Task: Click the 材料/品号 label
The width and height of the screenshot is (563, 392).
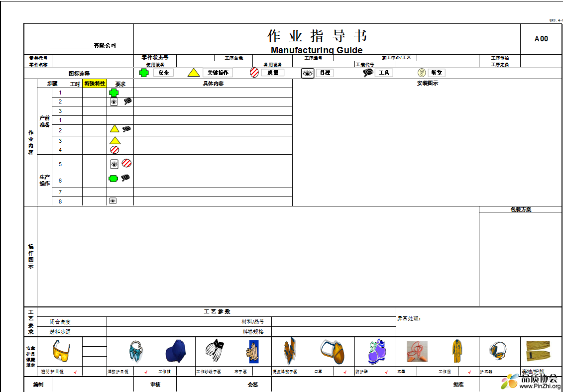Action: click(x=253, y=322)
